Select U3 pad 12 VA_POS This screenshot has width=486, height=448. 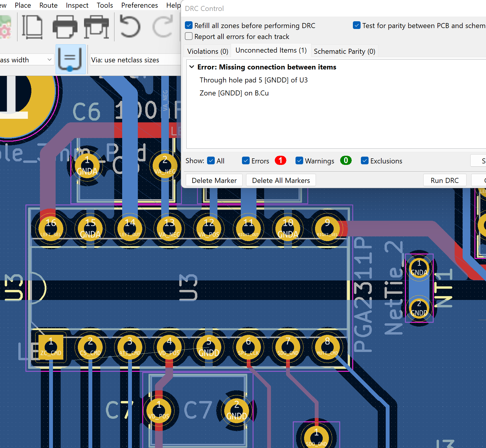(209, 228)
